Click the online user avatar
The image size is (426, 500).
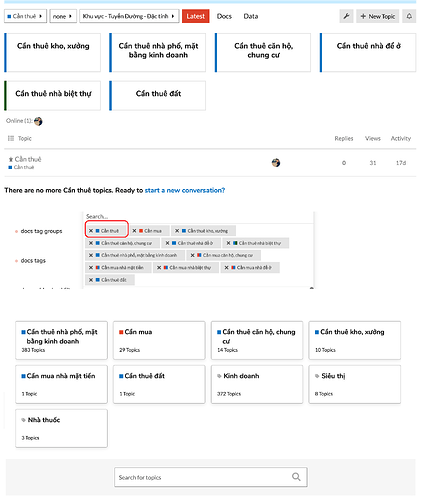pos(38,121)
